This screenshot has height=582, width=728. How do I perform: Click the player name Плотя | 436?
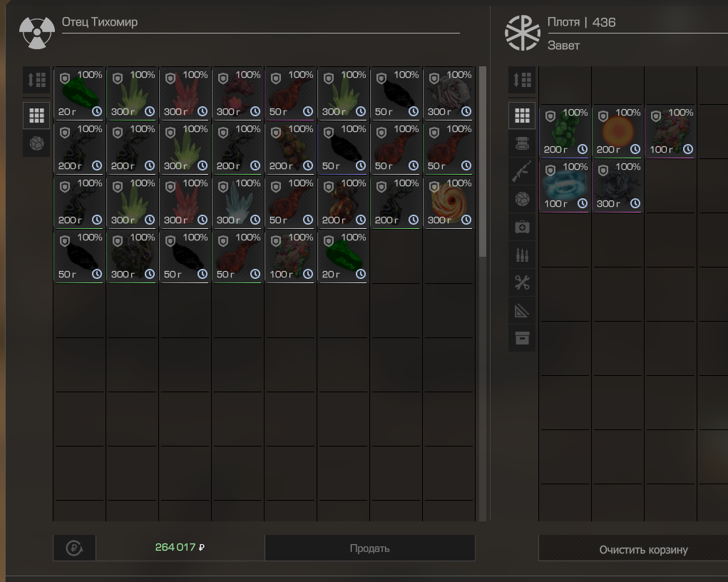(x=581, y=22)
